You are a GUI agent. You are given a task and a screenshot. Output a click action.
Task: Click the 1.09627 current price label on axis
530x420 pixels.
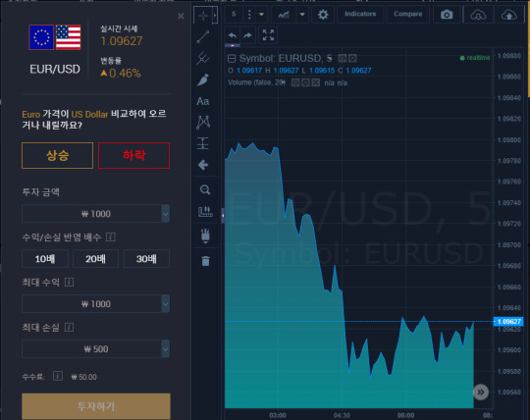[508, 321]
